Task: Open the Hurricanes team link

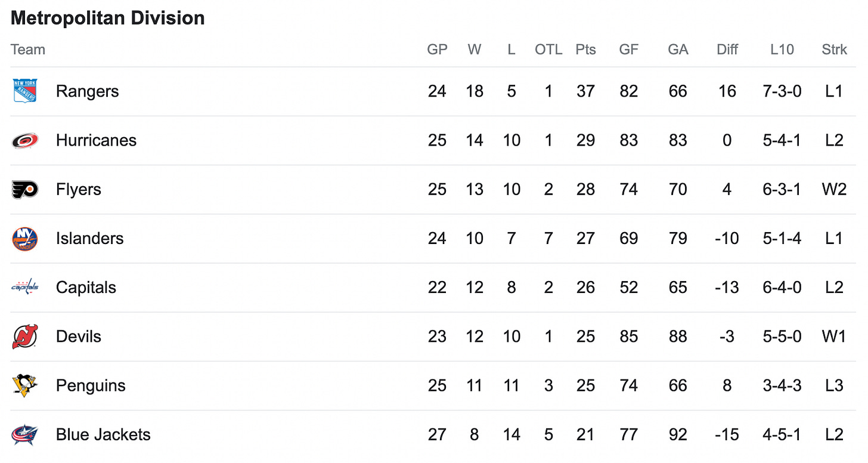Action: coord(96,140)
